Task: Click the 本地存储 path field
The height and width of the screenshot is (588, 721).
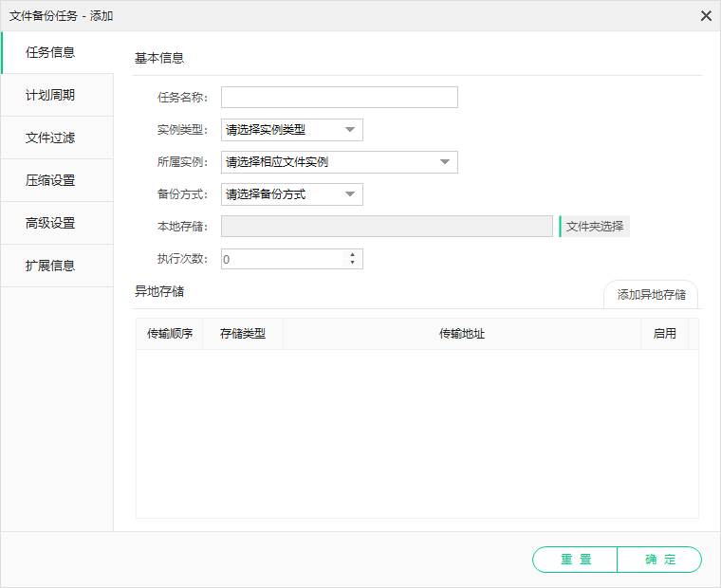Action: click(x=386, y=226)
